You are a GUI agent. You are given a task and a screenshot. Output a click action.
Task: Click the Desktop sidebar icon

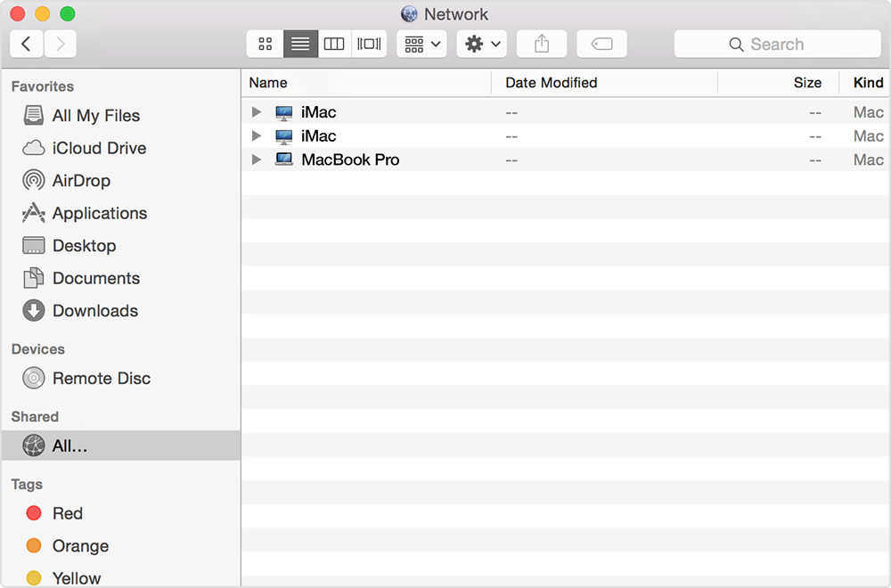(x=34, y=245)
